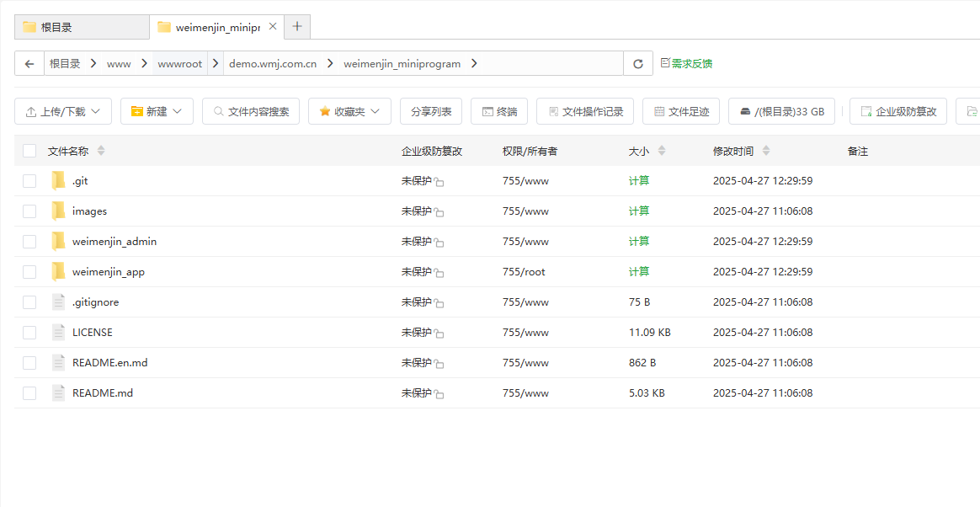Expand chevron after 根目录 in path
The width and height of the screenshot is (980, 507).
93,64
